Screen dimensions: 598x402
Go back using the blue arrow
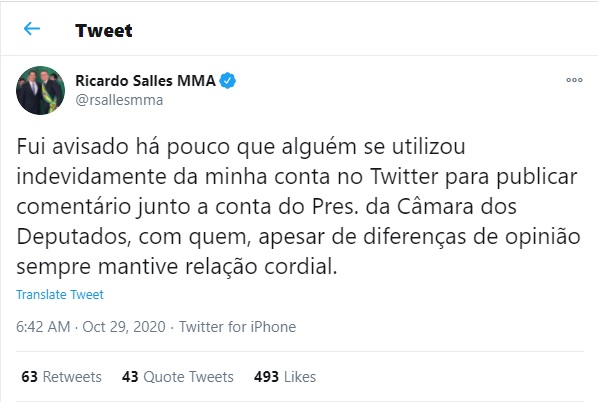pyautogui.click(x=32, y=29)
